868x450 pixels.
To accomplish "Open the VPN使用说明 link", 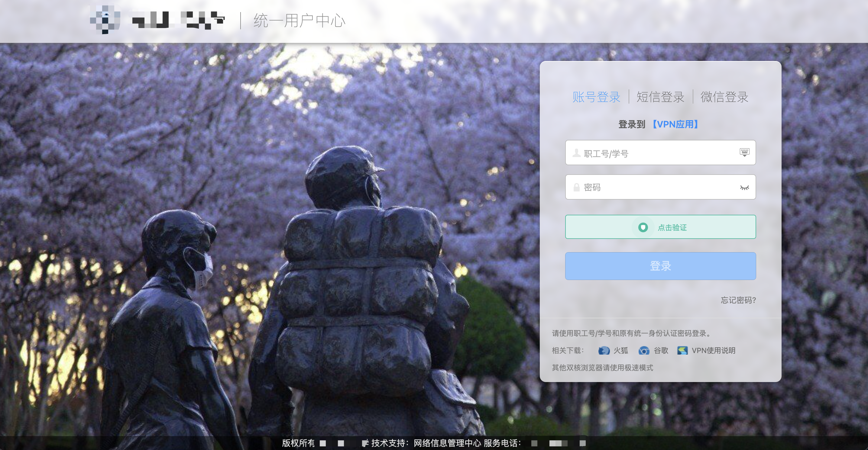I will point(713,351).
